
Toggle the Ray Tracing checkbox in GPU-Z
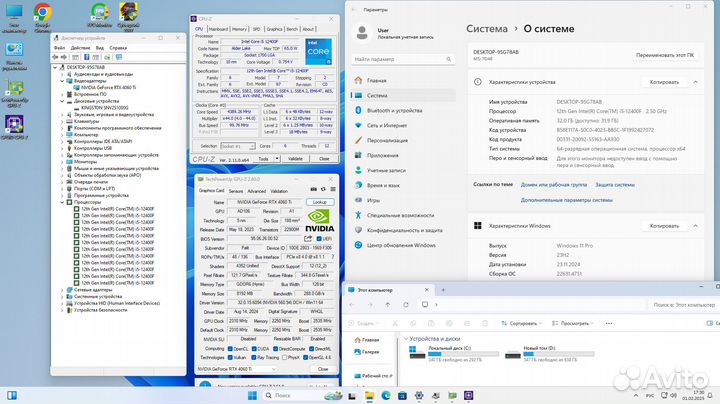(254, 357)
